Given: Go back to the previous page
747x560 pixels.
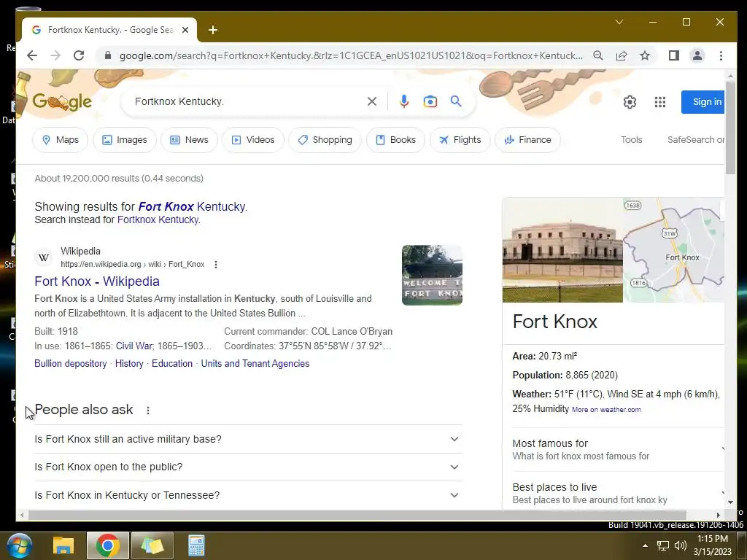Looking at the screenshot, I should (x=32, y=55).
